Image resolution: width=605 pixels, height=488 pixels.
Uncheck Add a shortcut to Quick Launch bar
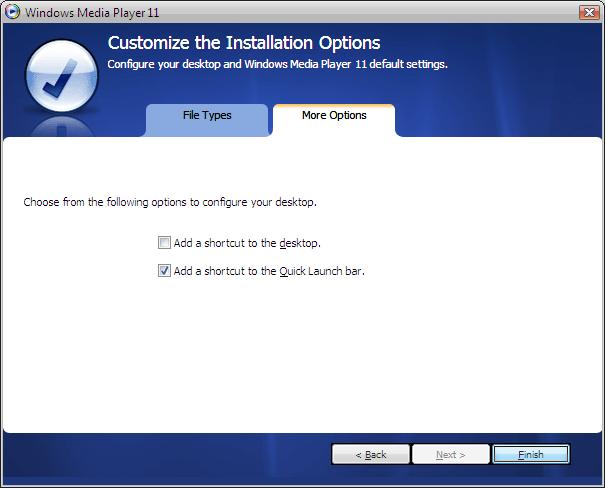(164, 270)
